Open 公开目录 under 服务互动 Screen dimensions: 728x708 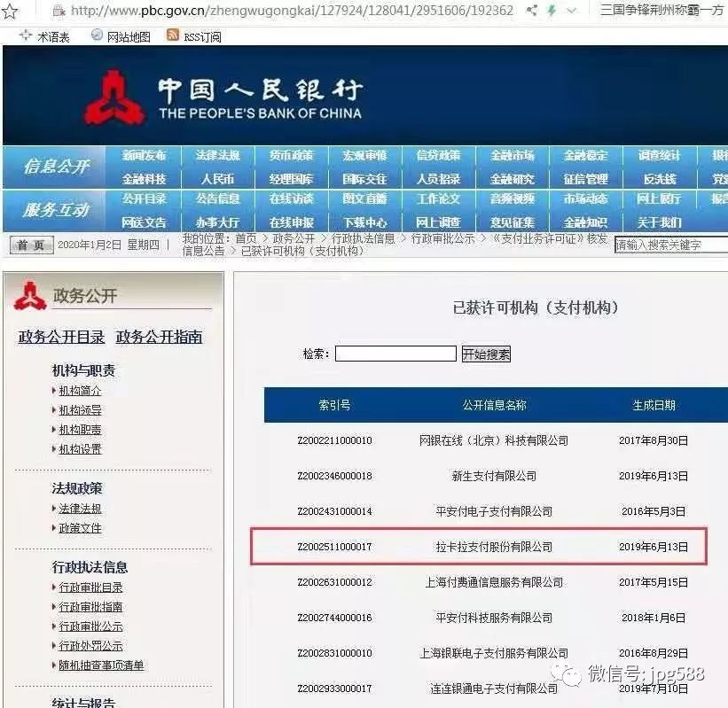click(x=144, y=199)
